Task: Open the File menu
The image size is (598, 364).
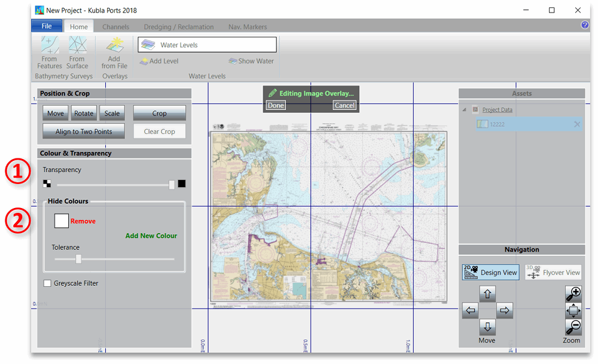Action: point(47,26)
